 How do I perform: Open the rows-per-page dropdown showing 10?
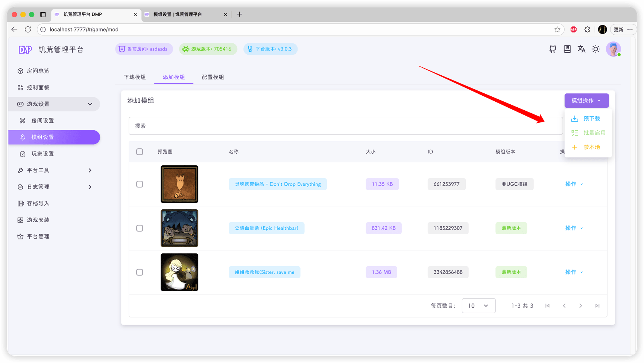tap(478, 306)
